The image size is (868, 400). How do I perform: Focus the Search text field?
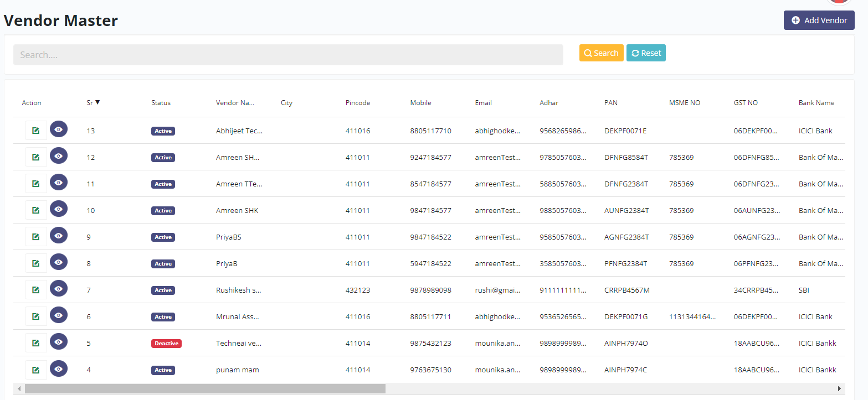288,55
